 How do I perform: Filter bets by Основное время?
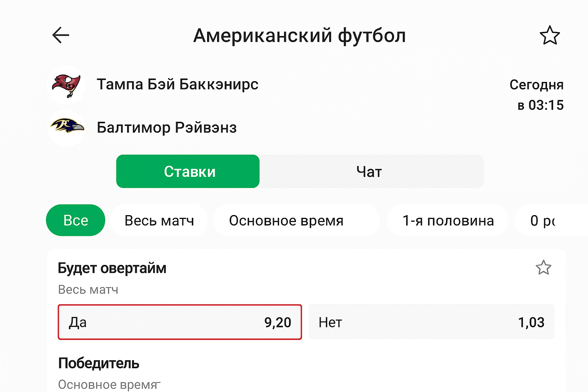[286, 220]
